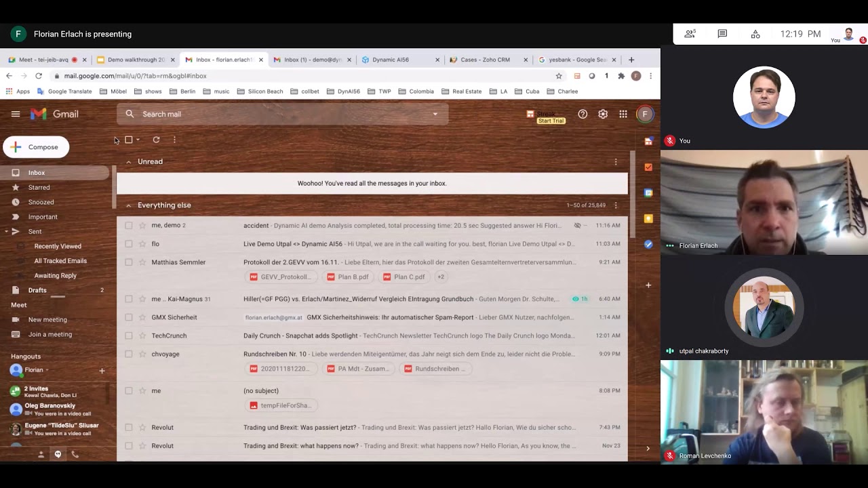Open the select-all dropdown arrow
Viewport: 868px width, 488px height.
(x=138, y=140)
